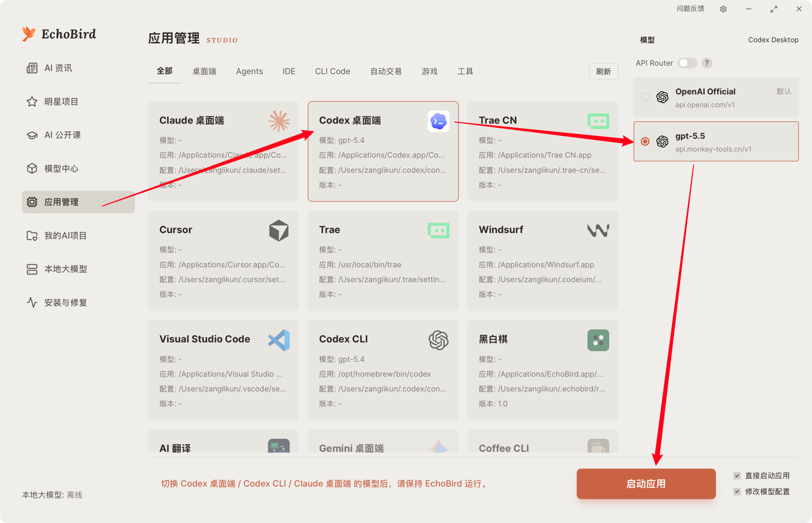Click the AI 公开课 graduation cap icon
This screenshot has width=812, height=523.
coord(32,135)
